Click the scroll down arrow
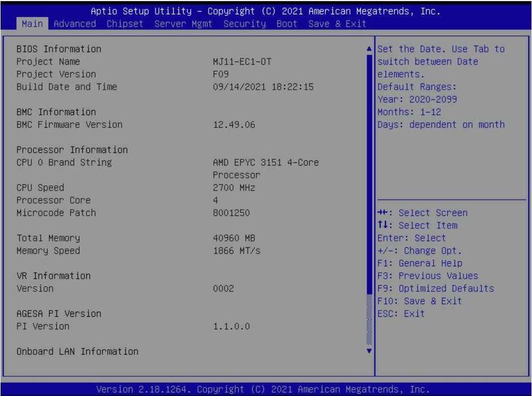The image size is (532, 396). click(x=370, y=351)
